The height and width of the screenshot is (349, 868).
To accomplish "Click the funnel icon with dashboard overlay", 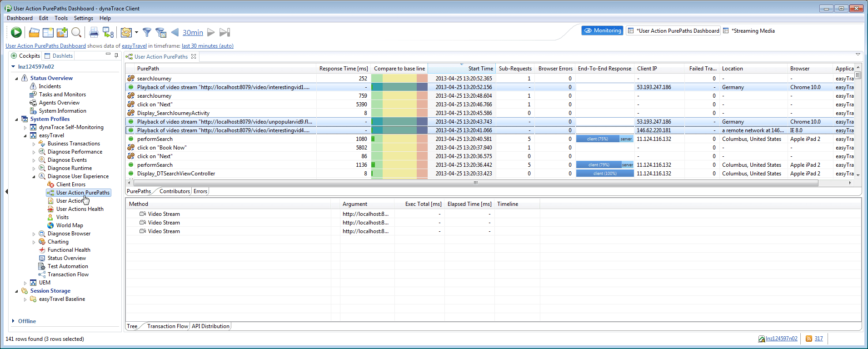I will 161,32.
